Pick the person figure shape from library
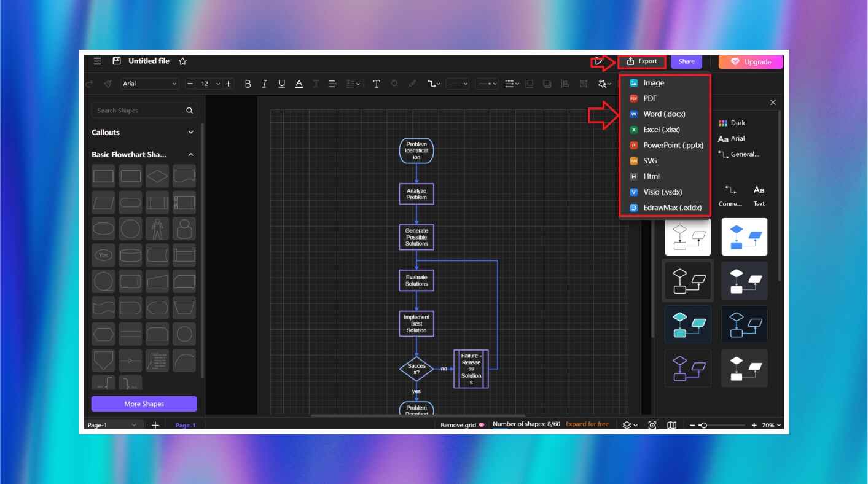Screen dimensions: 868x484 coord(157,229)
